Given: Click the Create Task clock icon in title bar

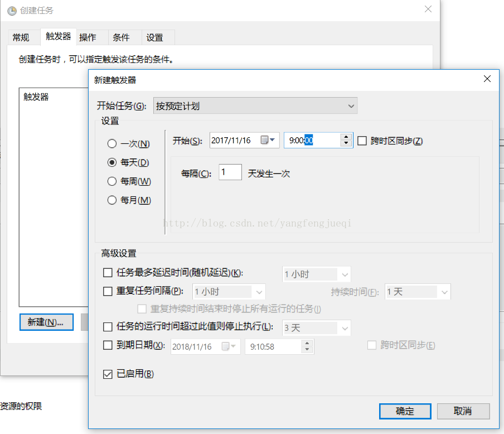Looking at the screenshot, I should (x=12, y=10).
